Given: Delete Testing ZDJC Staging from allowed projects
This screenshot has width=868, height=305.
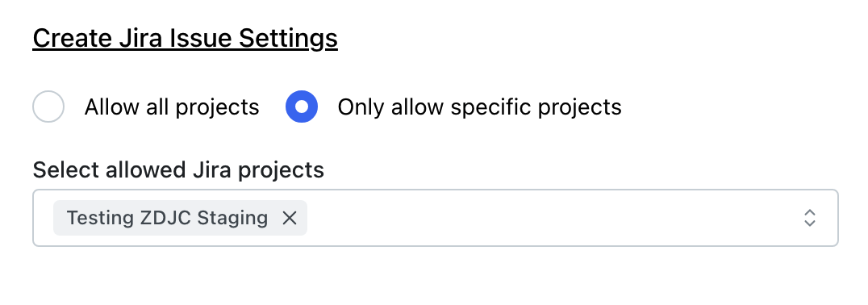Looking at the screenshot, I should pos(290,218).
